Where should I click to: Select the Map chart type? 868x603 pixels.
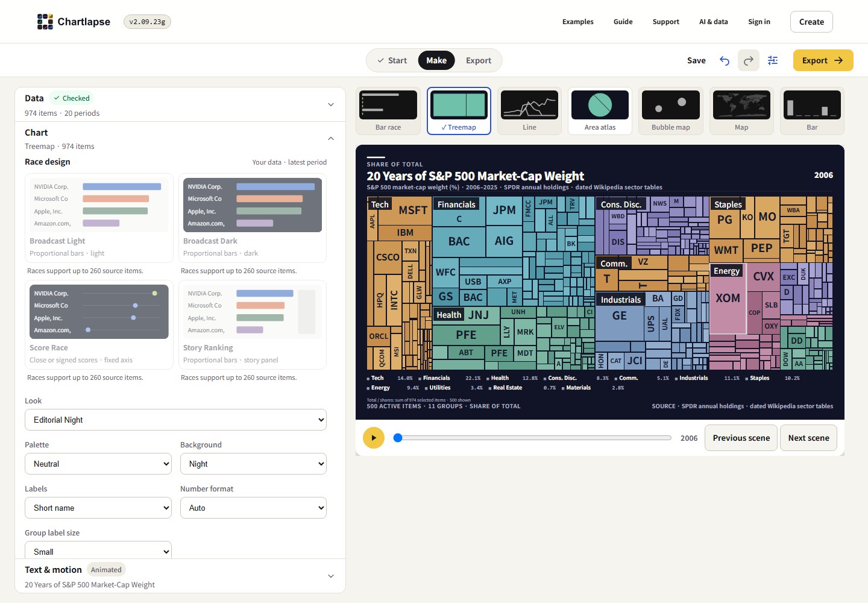click(x=741, y=111)
